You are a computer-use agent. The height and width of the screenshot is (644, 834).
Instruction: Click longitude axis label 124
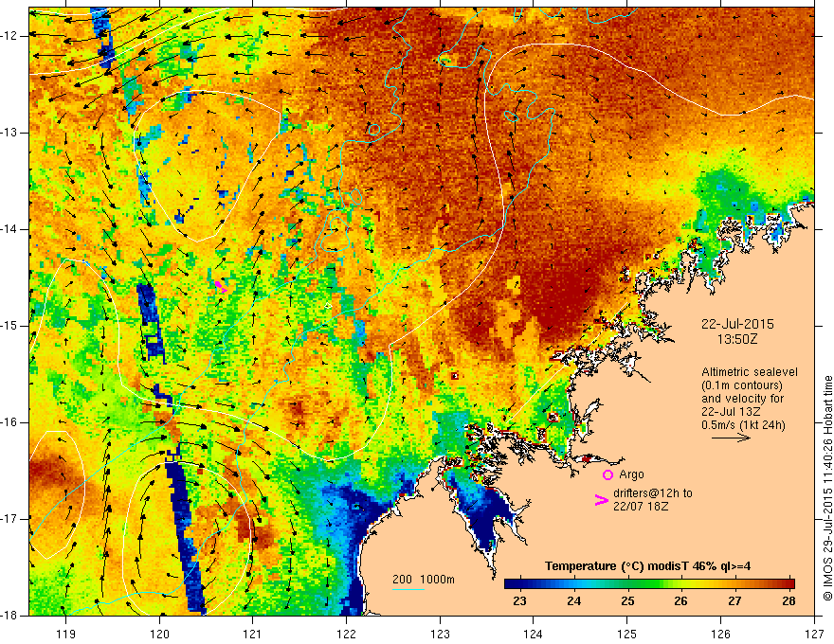pyautogui.click(x=534, y=634)
